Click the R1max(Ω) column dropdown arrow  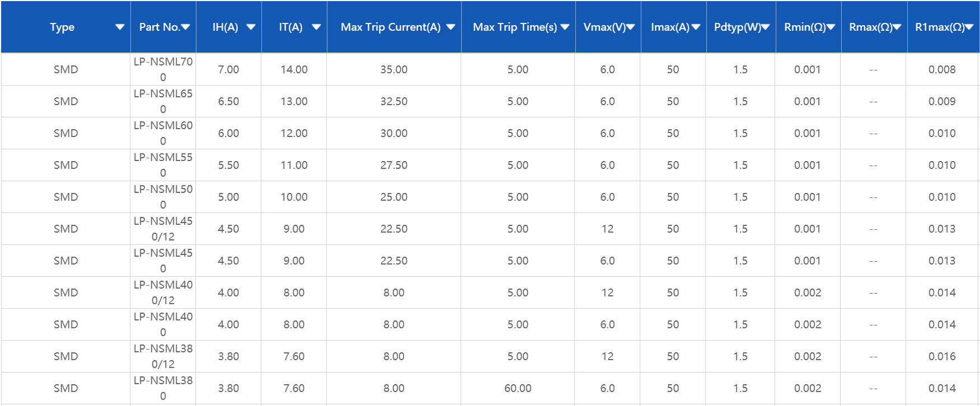[x=969, y=27]
